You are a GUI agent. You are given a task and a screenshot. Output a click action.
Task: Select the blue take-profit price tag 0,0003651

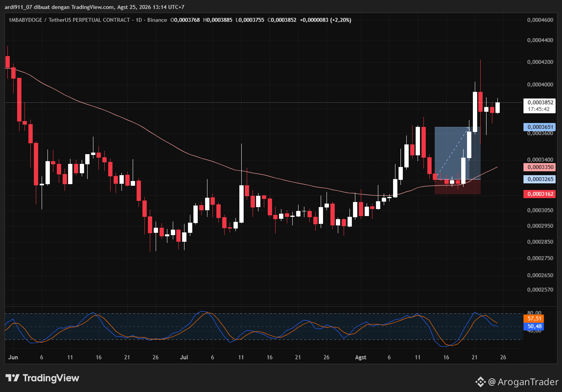point(539,127)
